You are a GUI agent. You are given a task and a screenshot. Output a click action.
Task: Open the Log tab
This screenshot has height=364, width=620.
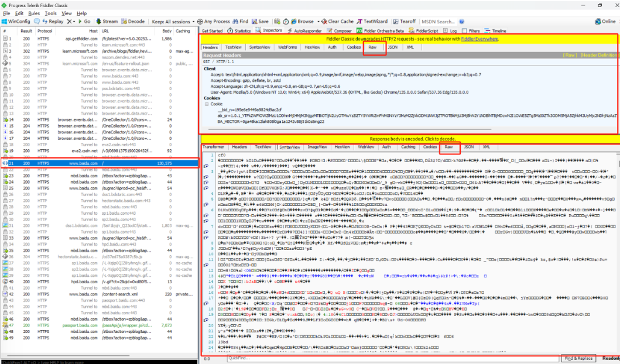(450, 31)
